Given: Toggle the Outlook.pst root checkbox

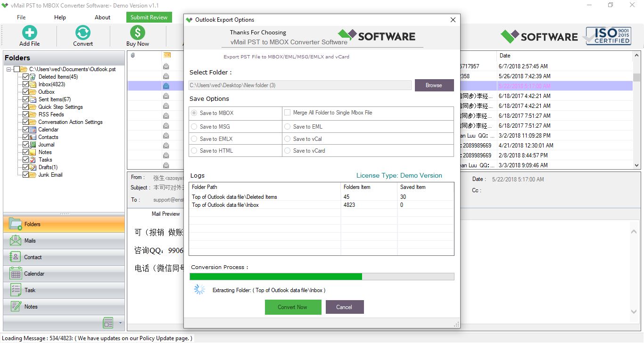Looking at the screenshot, I should click(17, 69).
